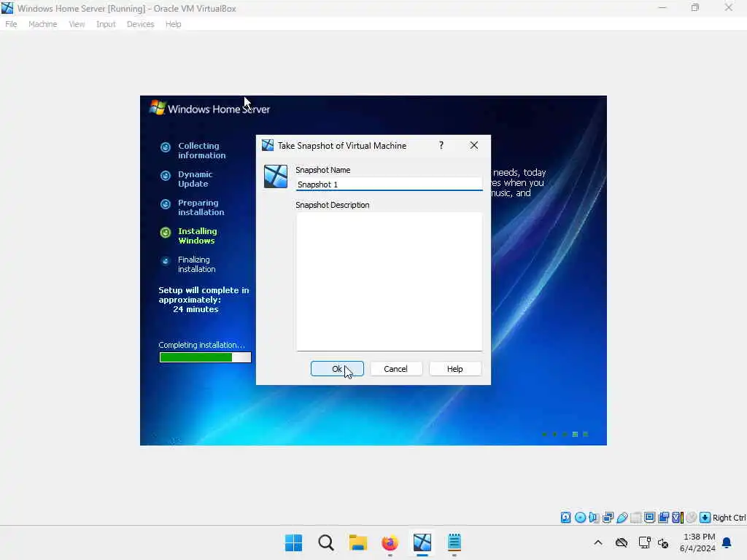Close the Take Snapshot dialog with X
747x560 pixels.
coord(474,145)
